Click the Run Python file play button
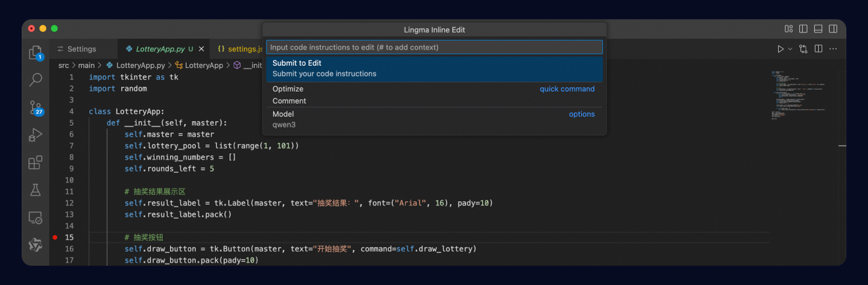 (781, 49)
